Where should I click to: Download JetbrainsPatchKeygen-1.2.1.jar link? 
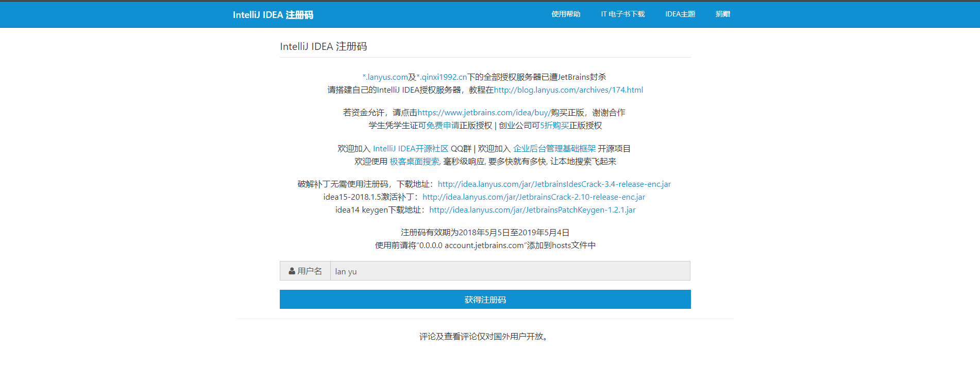point(532,210)
